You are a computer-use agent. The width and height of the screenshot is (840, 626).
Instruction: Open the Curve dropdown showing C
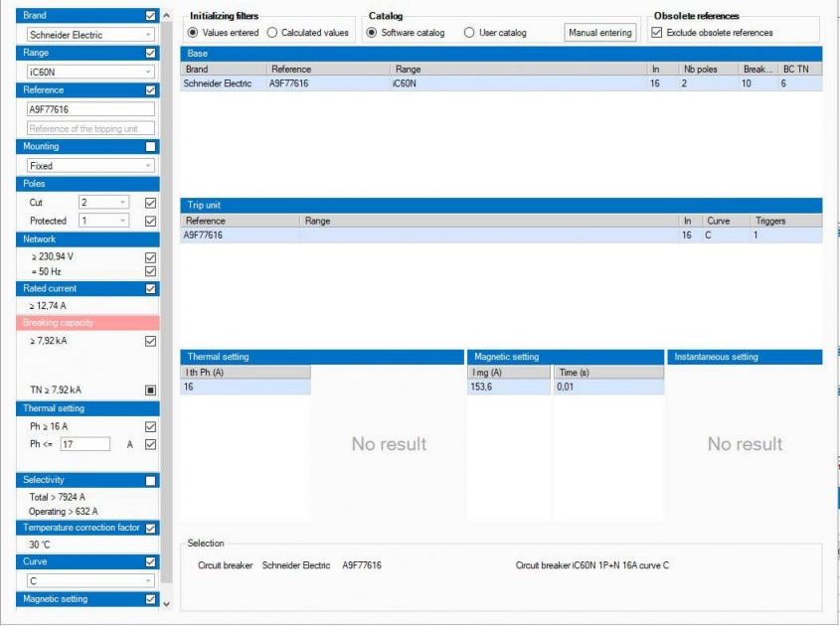91,581
